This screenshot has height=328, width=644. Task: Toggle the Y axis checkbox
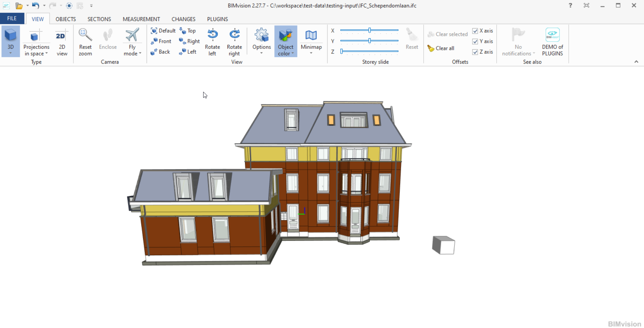(475, 41)
